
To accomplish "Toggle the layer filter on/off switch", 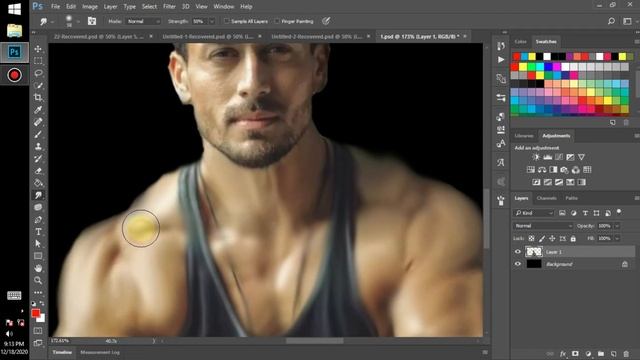I will (x=619, y=212).
